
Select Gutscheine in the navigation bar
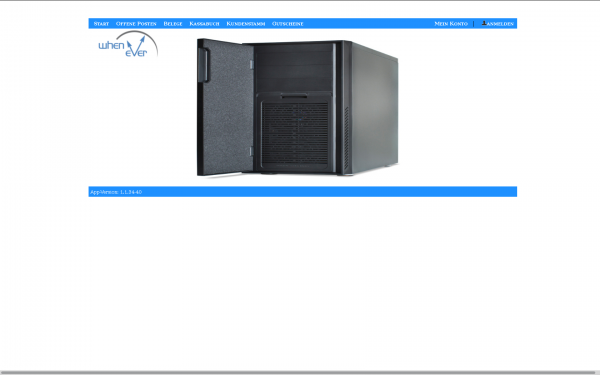coord(288,24)
